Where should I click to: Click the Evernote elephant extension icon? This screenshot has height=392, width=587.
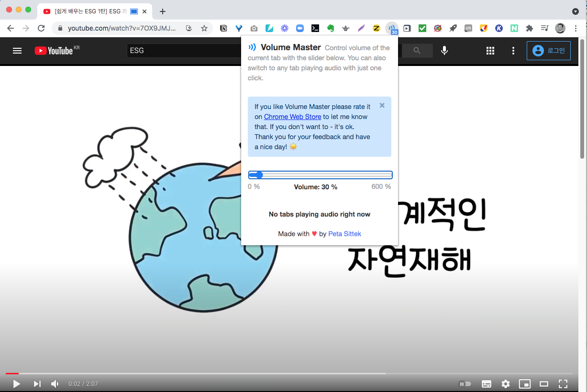330,28
